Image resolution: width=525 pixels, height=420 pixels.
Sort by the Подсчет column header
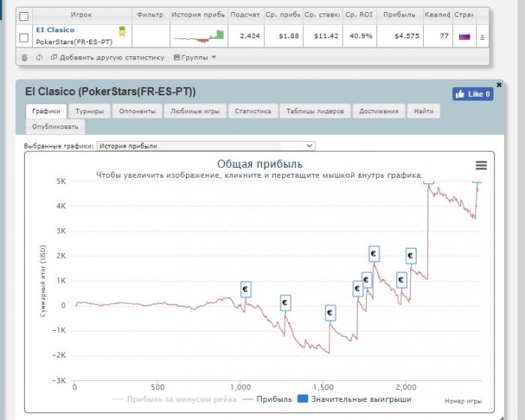pos(245,15)
